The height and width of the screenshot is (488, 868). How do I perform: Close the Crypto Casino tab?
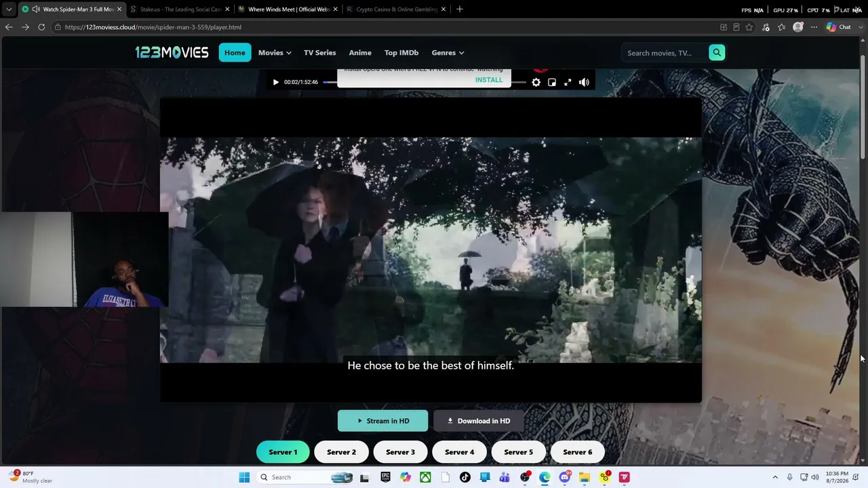(444, 9)
